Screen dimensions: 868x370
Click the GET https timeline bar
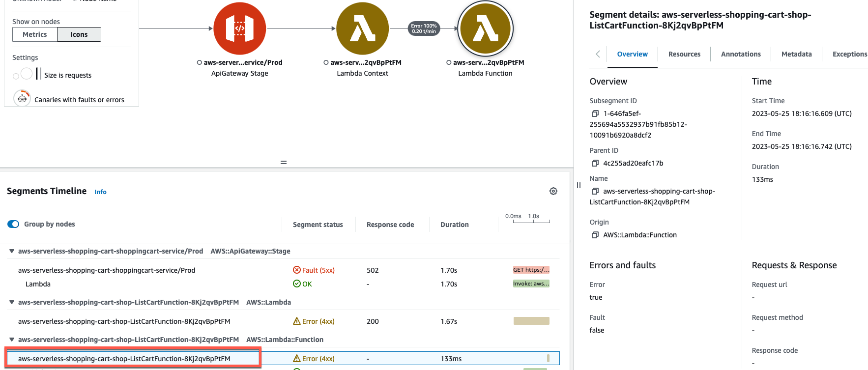531,270
